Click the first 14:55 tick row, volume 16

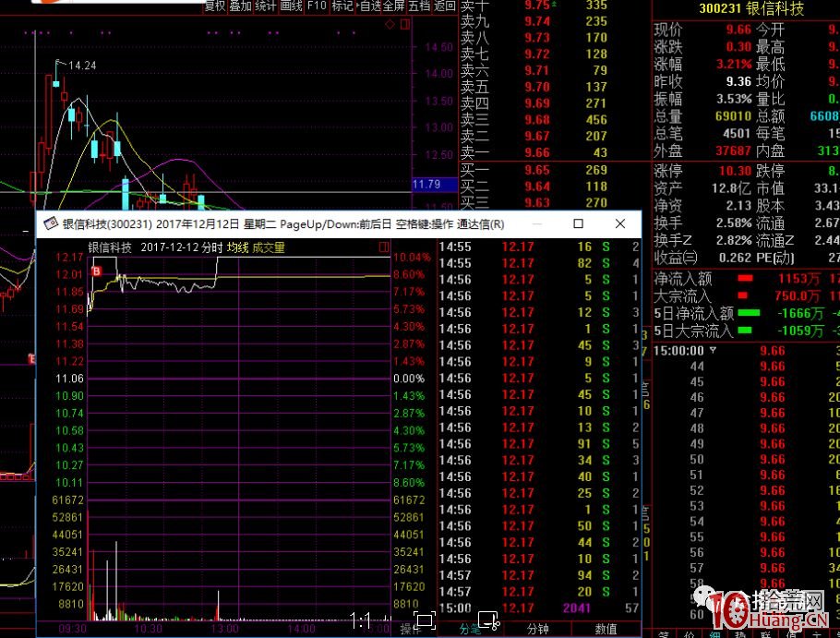(539, 247)
